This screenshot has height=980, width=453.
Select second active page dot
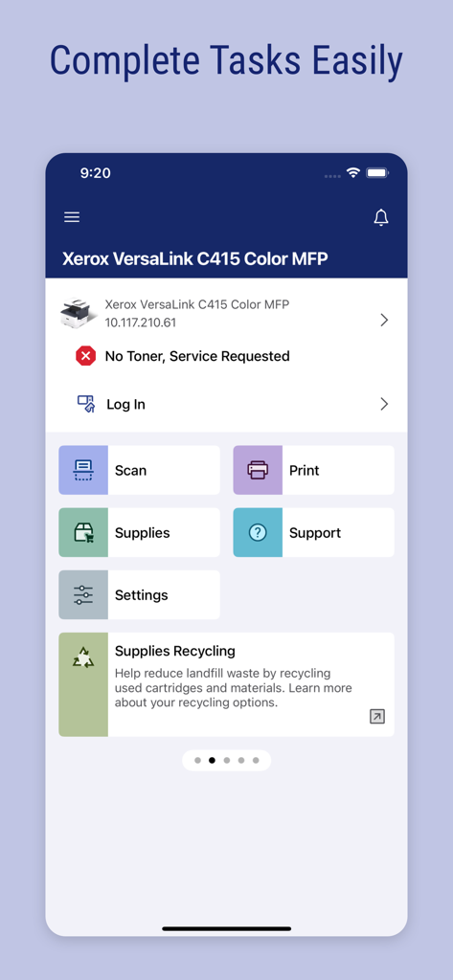pyautogui.click(x=212, y=761)
